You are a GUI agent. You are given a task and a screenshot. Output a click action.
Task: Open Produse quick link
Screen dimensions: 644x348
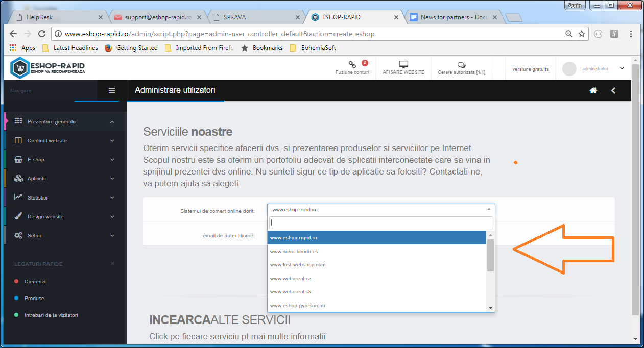click(x=34, y=298)
